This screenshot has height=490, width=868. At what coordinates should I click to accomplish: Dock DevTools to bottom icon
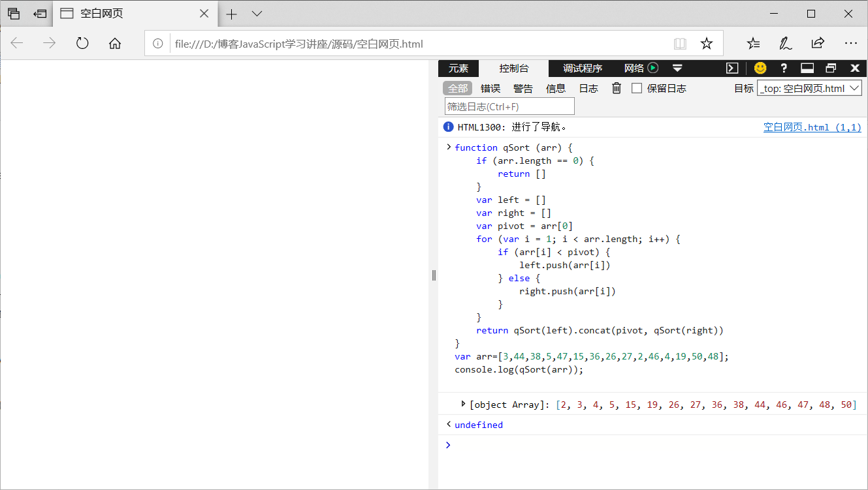click(807, 68)
